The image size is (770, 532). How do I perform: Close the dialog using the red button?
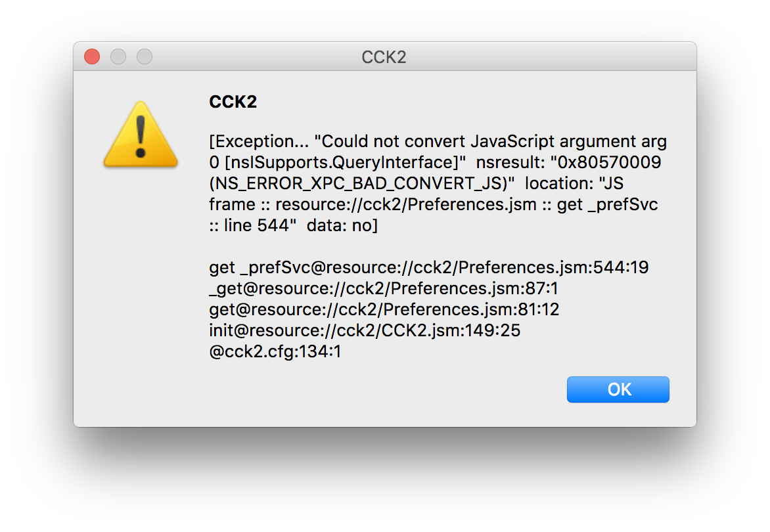[92, 57]
